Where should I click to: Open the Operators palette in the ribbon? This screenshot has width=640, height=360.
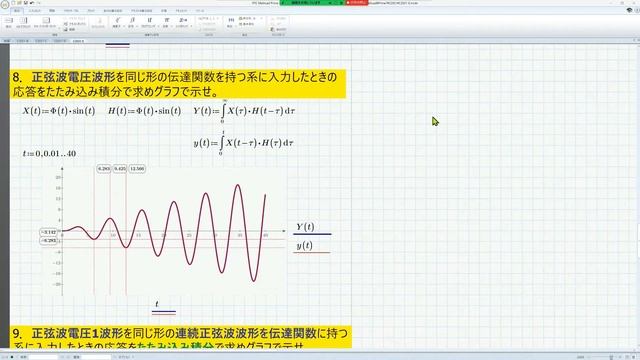[x=117, y=22]
